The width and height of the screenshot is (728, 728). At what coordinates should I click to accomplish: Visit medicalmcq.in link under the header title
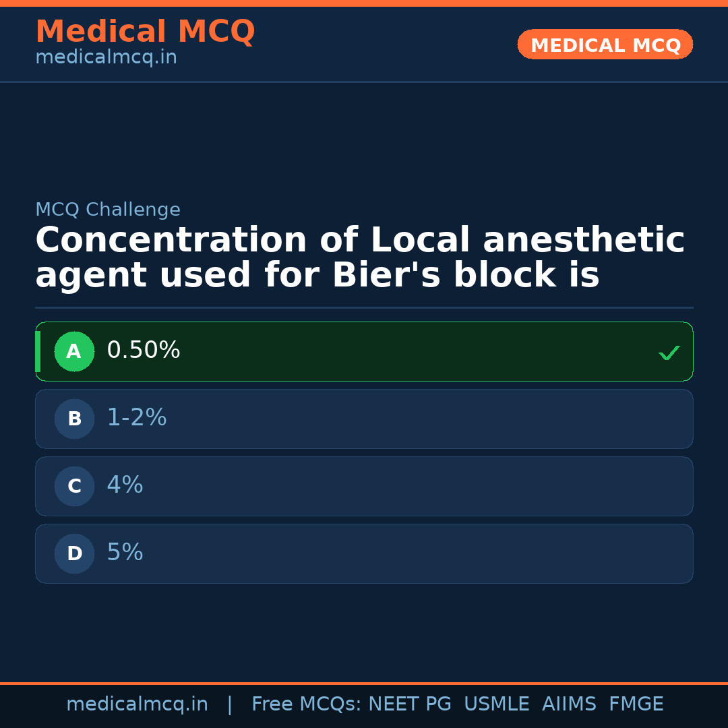pyautogui.click(x=106, y=58)
